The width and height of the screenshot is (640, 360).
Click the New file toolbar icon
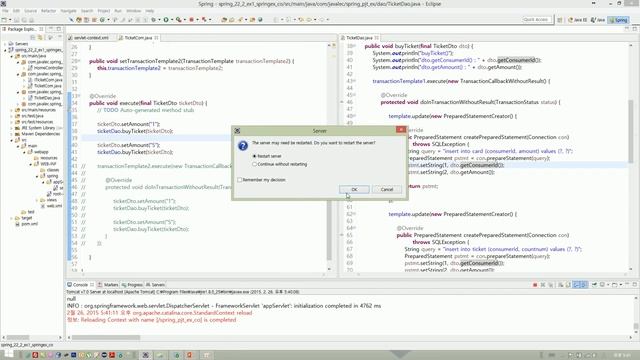(4, 20)
